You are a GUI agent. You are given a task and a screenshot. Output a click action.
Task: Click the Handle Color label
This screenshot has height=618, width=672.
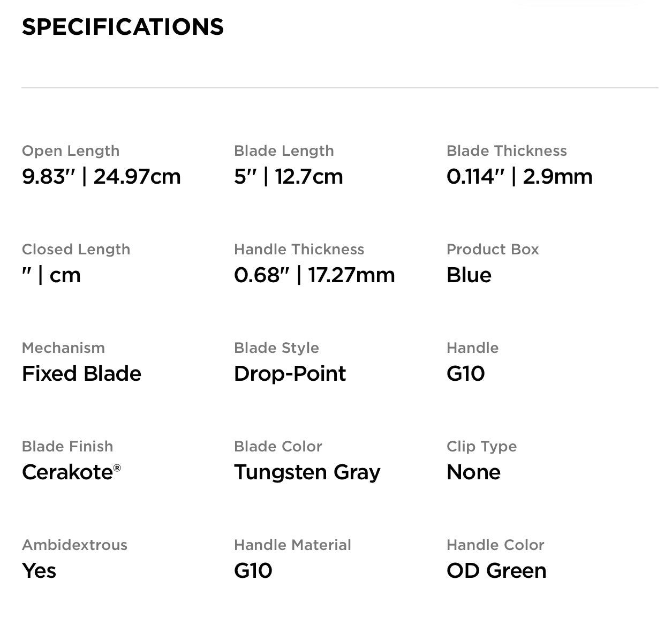pos(495,545)
